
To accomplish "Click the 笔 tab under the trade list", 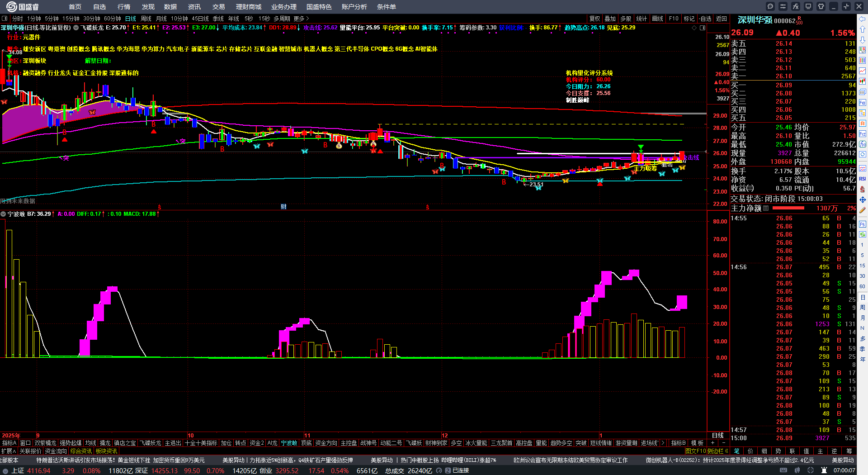I will pos(736,451).
